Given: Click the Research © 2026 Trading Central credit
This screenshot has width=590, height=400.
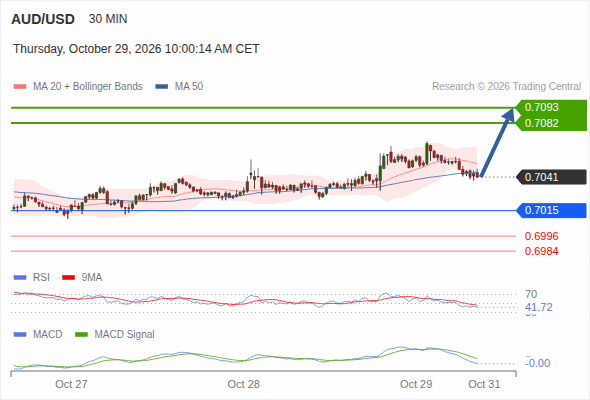Looking at the screenshot, I should [x=506, y=87].
